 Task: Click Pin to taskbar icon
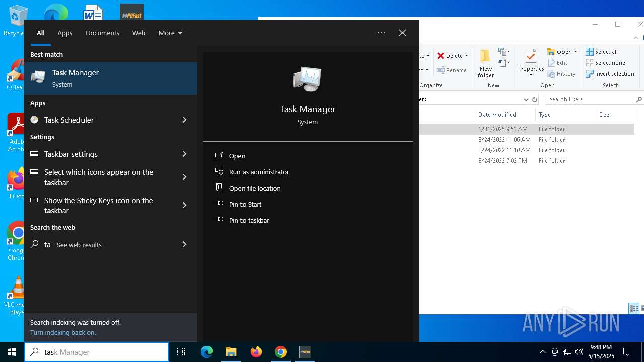[219, 220]
